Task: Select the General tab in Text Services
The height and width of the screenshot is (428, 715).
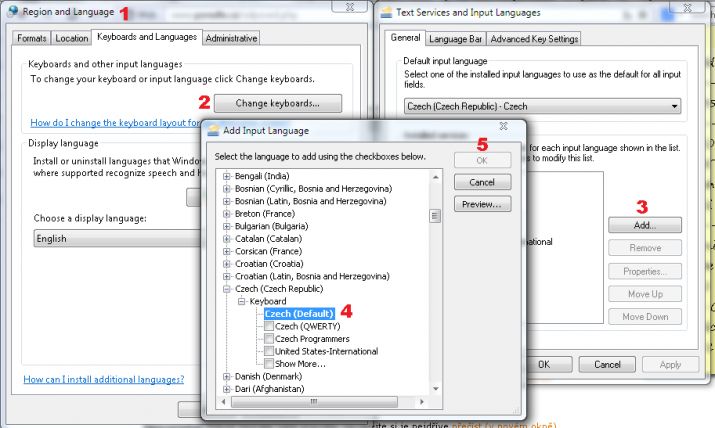Action: 405,38
